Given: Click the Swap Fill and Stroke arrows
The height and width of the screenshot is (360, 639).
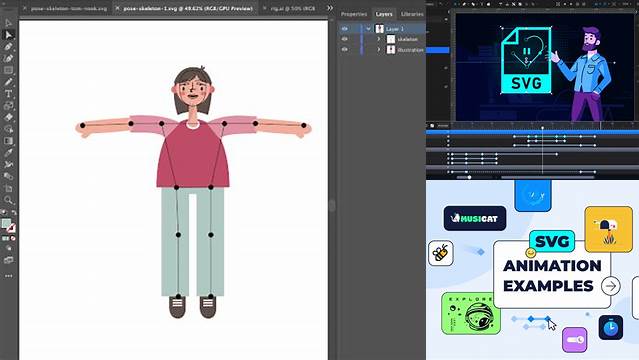Looking at the screenshot, I should [14, 213].
